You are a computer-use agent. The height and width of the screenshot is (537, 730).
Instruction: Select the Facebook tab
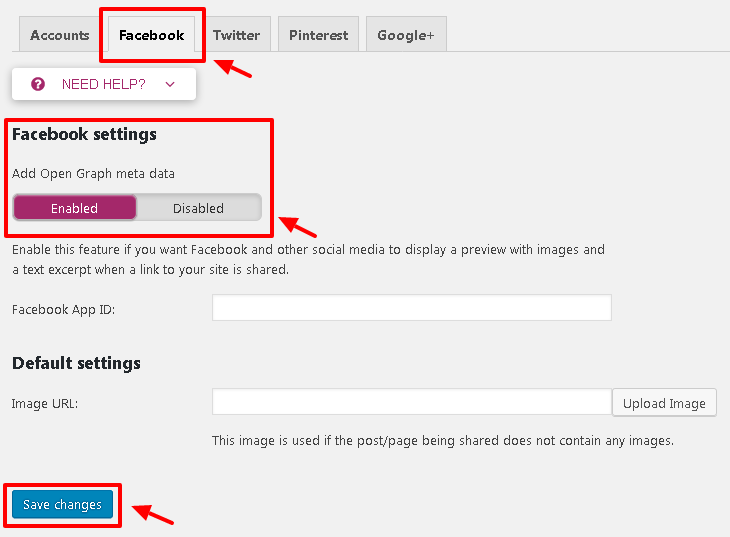151,35
